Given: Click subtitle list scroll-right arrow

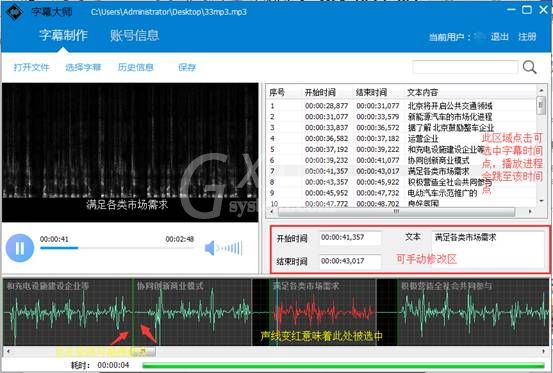Looking at the screenshot, I should pyautogui.click(x=530, y=212).
